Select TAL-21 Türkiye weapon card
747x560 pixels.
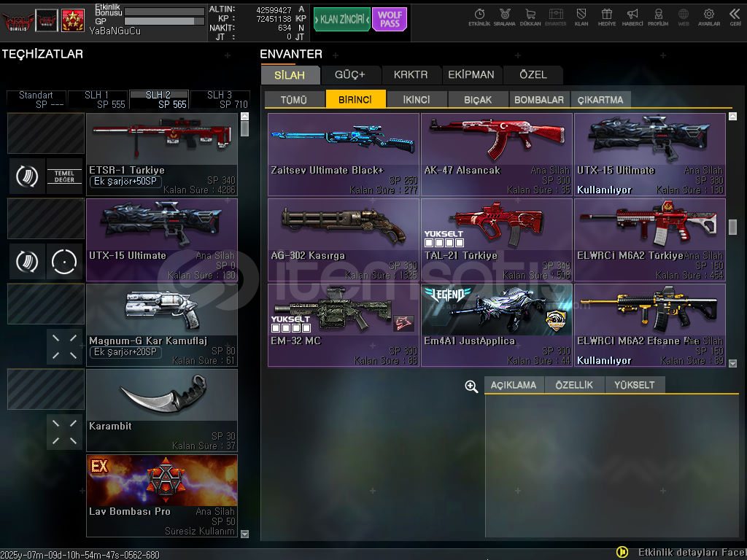point(497,240)
